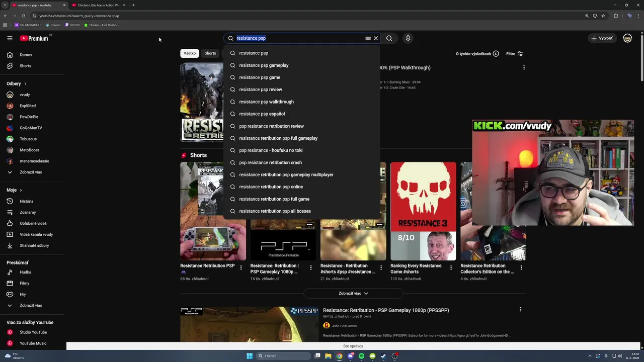Expand the Moje section header
This screenshot has height=362, width=644.
tap(14, 190)
